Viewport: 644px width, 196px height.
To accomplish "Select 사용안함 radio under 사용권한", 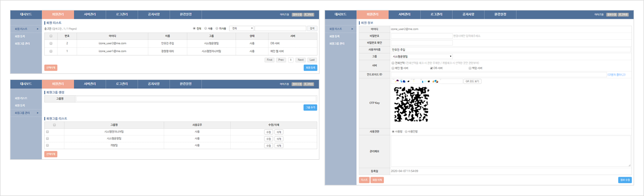I will tap(406, 131).
